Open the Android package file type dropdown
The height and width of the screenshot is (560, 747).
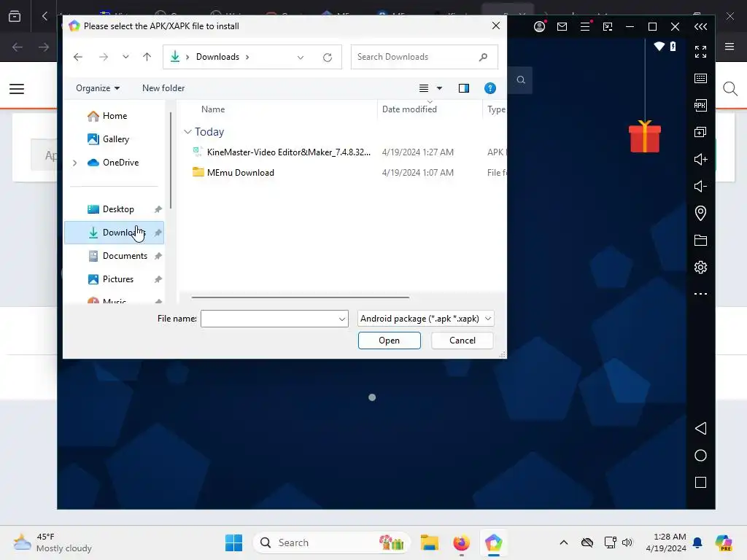[x=425, y=319]
